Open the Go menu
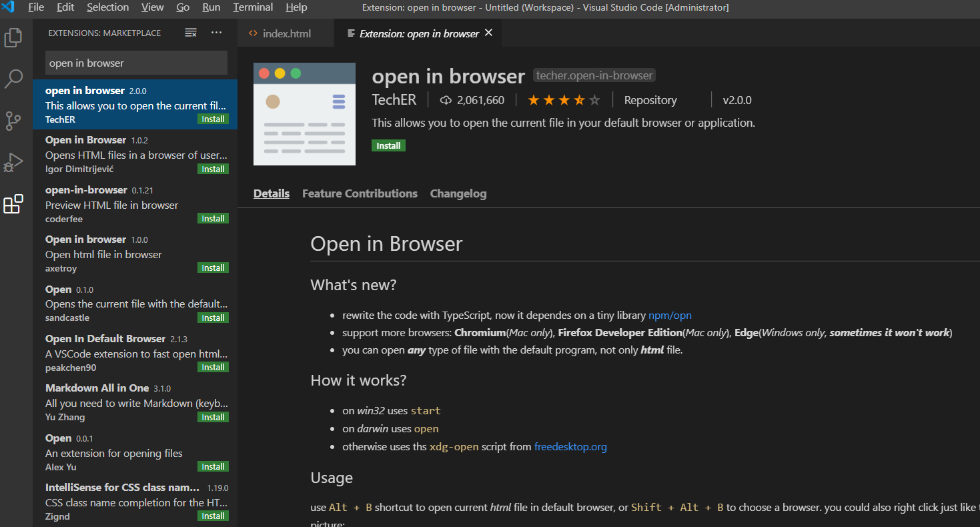The image size is (980, 527). 183,7
